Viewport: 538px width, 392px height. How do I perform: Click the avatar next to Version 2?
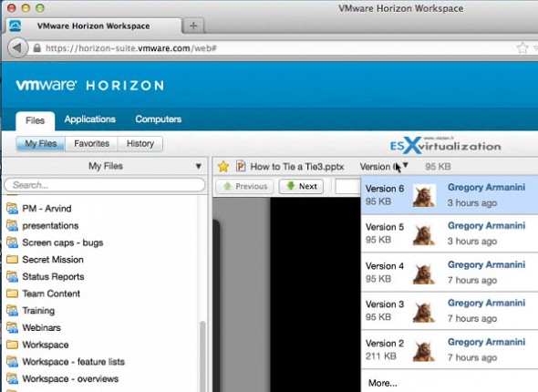424,350
